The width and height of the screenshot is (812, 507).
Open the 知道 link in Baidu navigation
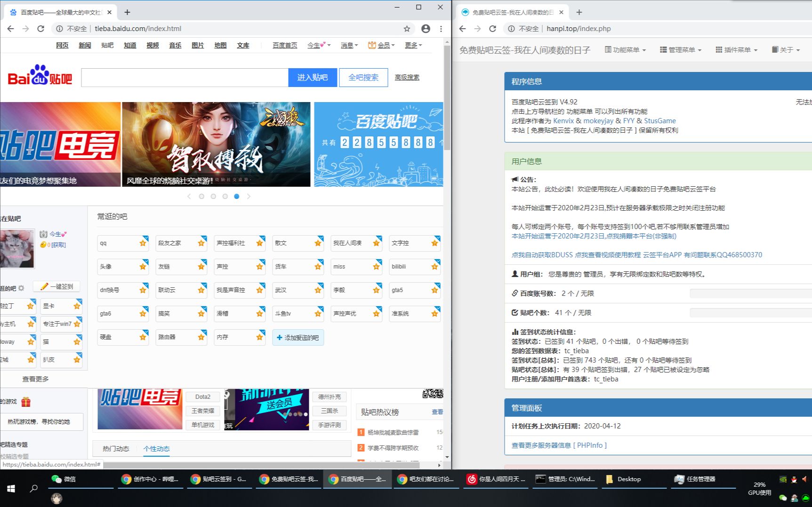130,45
